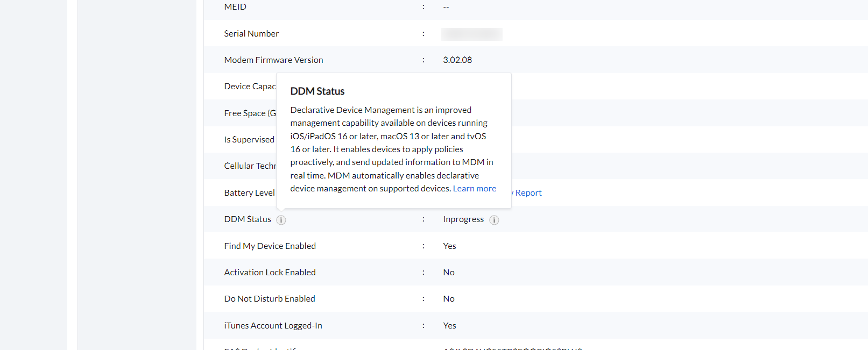The width and height of the screenshot is (868, 350).
Task: Click the No value for Do Not Disturb
Action: pyautogui.click(x=448, y=299)
